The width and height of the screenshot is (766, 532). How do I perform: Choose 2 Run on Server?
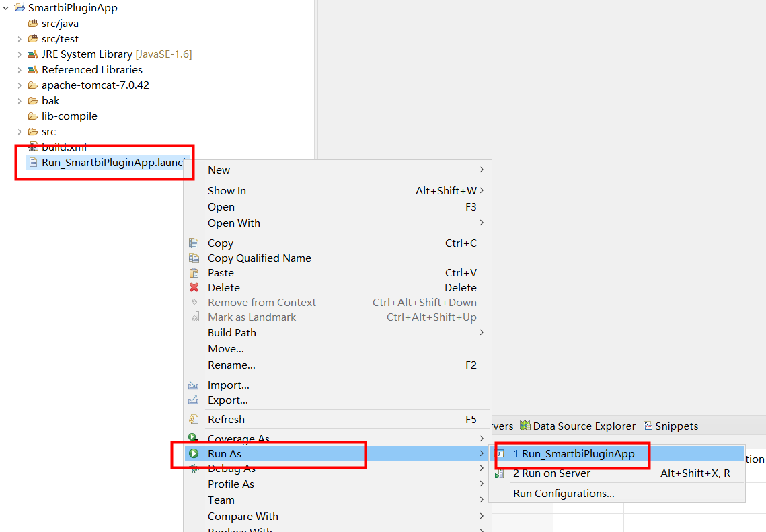click(617, 473)
